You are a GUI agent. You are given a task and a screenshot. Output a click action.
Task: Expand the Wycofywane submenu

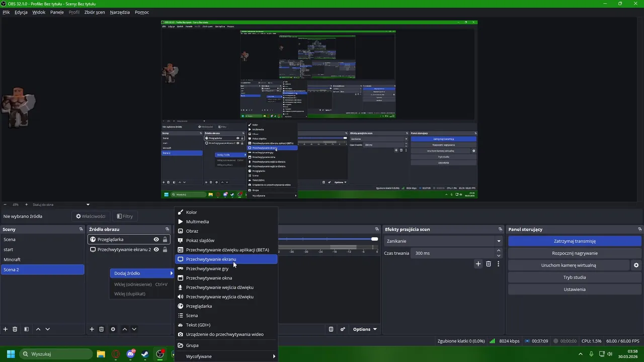click(x=226, y=356)
